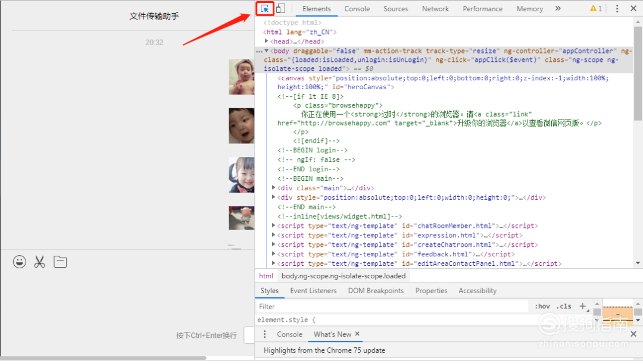This screenshot has width=643, height=364.
Task: Show more DevTools tabs chevron
Action: [x=558, y=8]
